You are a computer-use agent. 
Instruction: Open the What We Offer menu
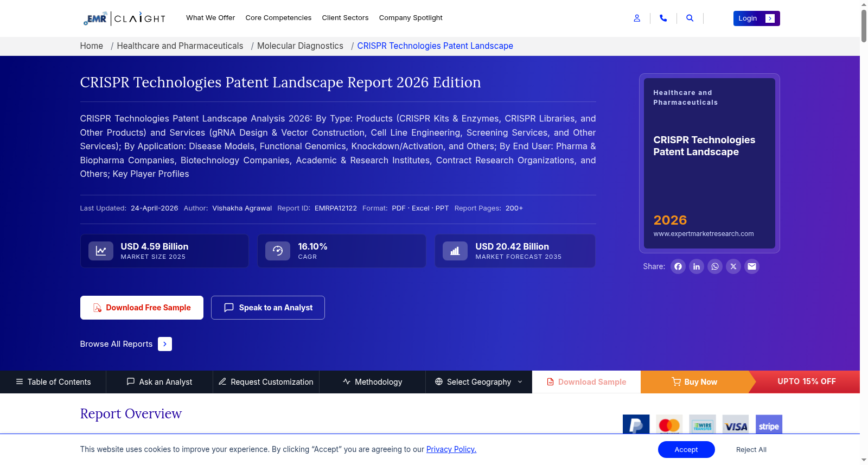(x=210, y=18)
